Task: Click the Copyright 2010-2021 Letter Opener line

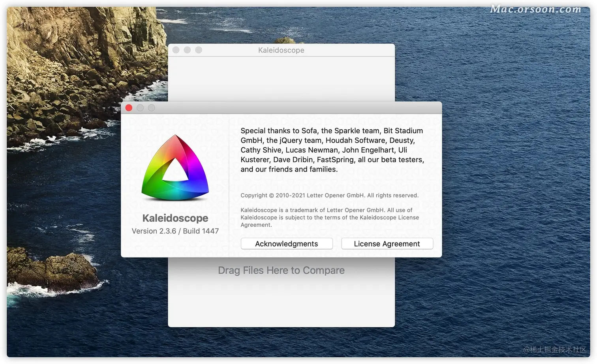Action: [x=329, y=195]
